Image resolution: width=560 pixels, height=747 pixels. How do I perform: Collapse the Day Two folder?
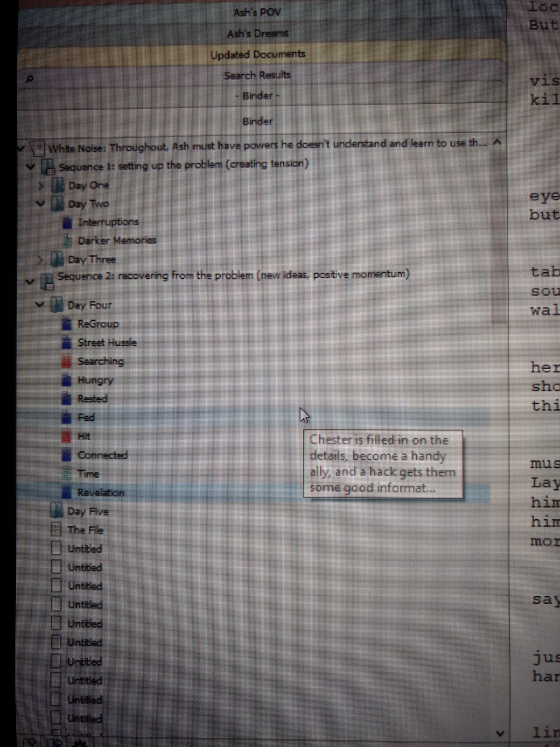pyautogui.click(x=41, y=204)
